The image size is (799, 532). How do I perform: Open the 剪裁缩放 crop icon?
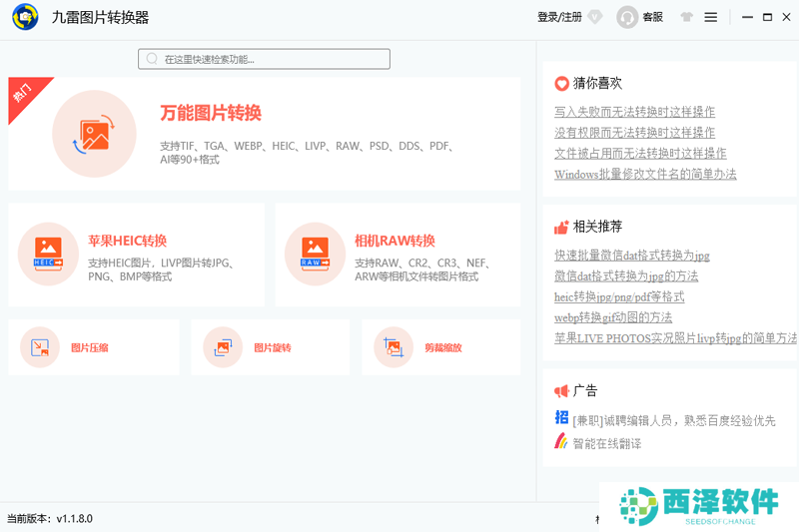(394, 347)
